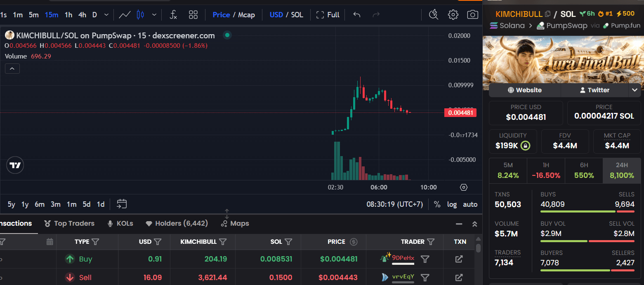Image resolution: width=644 pixels, height=285 pixels.
Task: Click the Full screen button
Action: point(328,15)
